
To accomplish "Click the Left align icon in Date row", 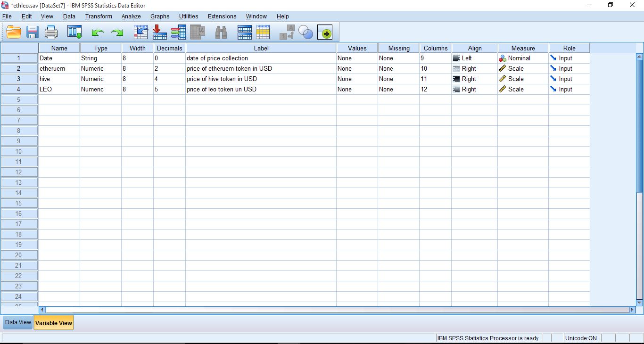I will [456, 58].
